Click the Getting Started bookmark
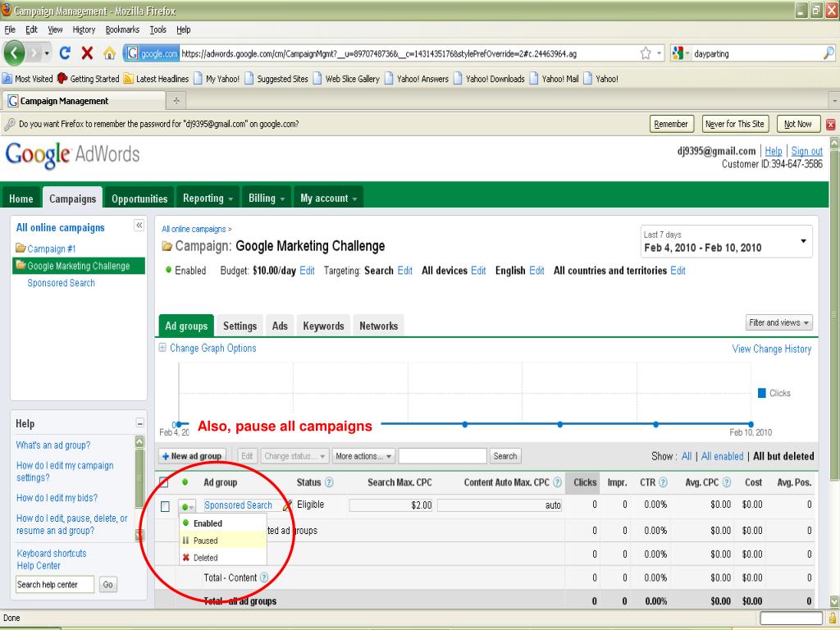 [88, 79]
